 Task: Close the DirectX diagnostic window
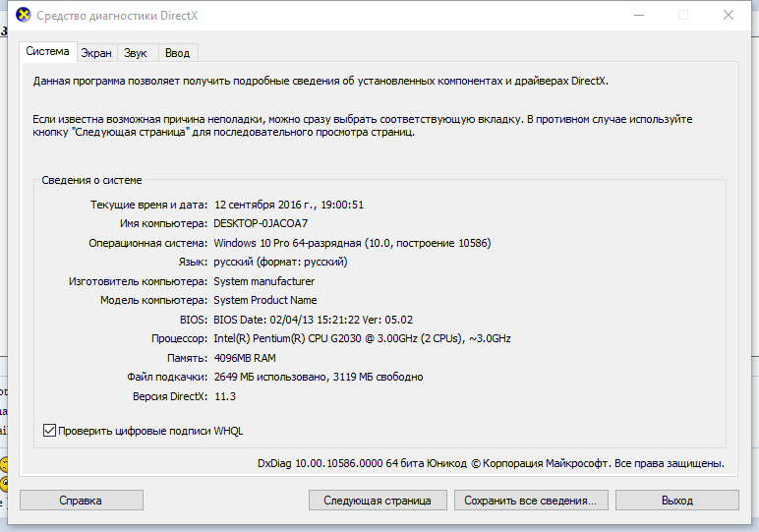(728, 16)
